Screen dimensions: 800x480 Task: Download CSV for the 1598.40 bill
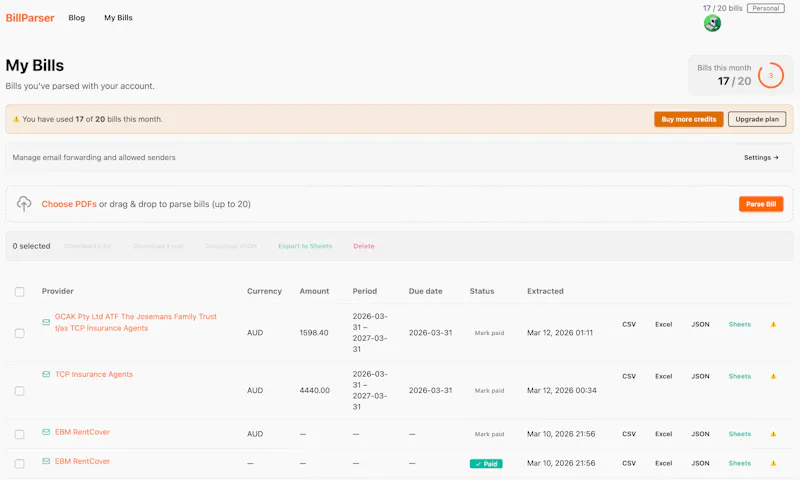(x=629, y=324)
